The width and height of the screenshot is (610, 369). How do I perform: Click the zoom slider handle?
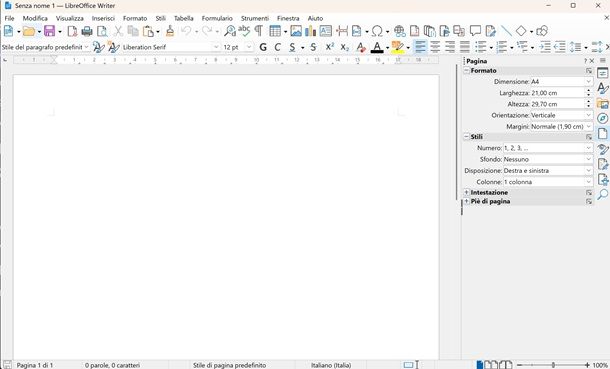pos(553,365)
